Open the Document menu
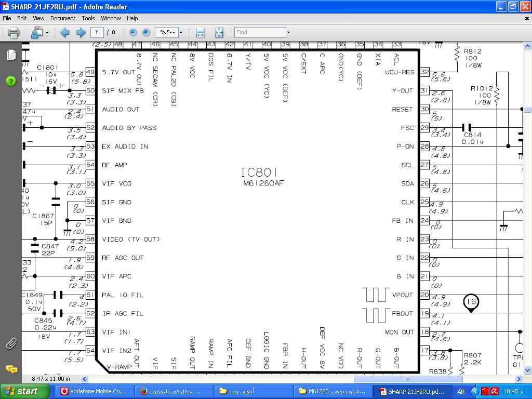The height and width of the screenshot is (399, 532). pos(63,18)
